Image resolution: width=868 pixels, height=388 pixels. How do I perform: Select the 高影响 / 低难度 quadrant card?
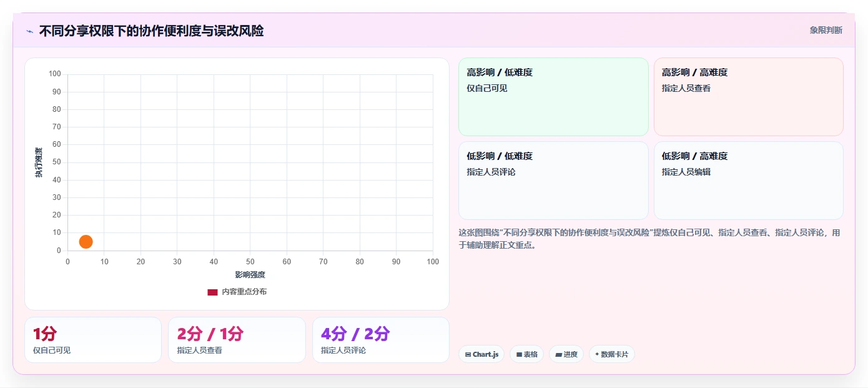click(553, 97)
